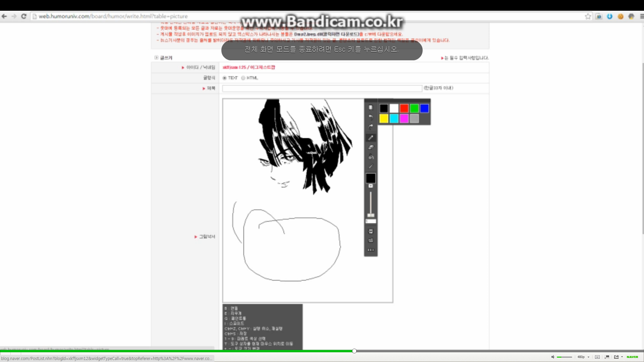Click the save drawing icon in toolbar
Viewport: 644px width, 362px height.
tap(371, 231)
